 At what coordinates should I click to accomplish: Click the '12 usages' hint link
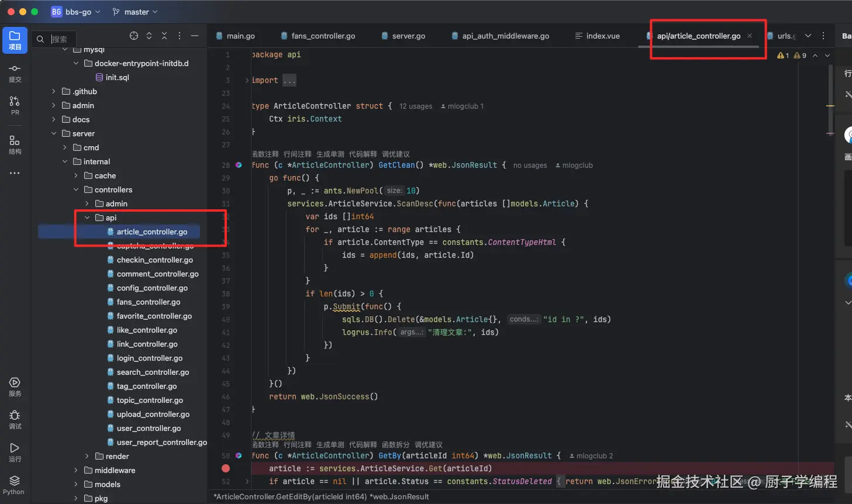[416, 106]
